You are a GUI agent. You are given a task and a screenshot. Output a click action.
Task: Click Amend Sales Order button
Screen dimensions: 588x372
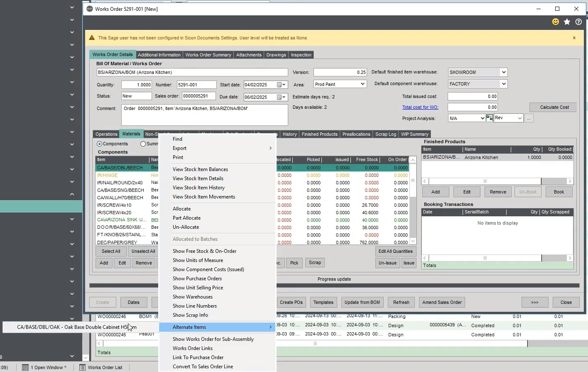(442, 302)
